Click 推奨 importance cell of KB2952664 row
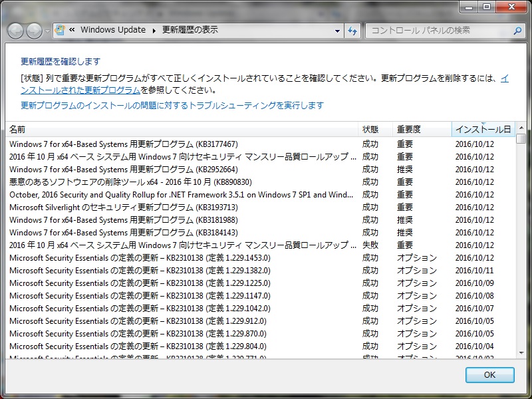 coord(405,170)
